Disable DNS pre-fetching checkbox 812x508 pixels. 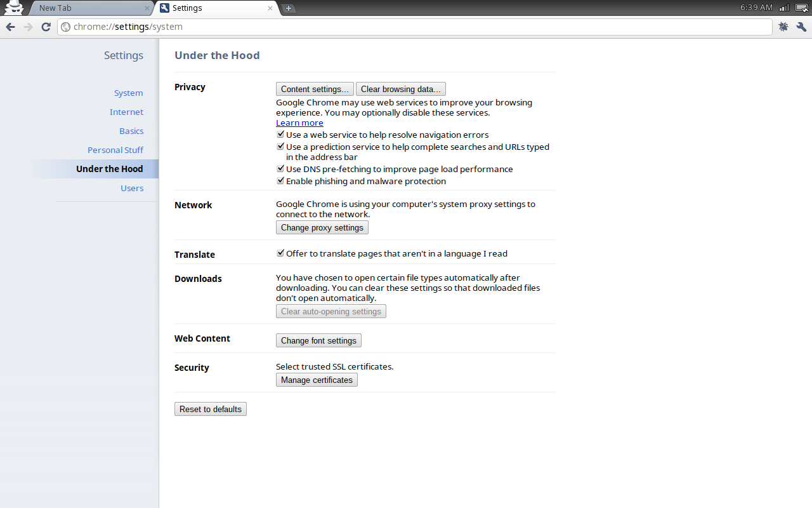click(x=280, y=169)
